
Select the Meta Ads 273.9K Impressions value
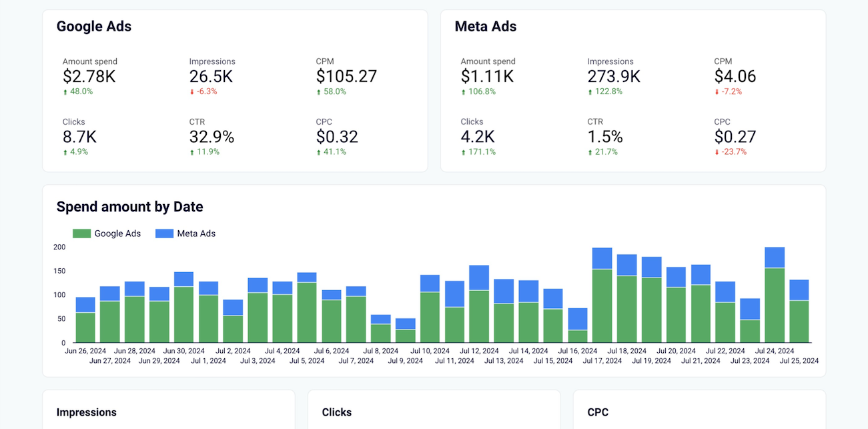click(x=614, y=77)
